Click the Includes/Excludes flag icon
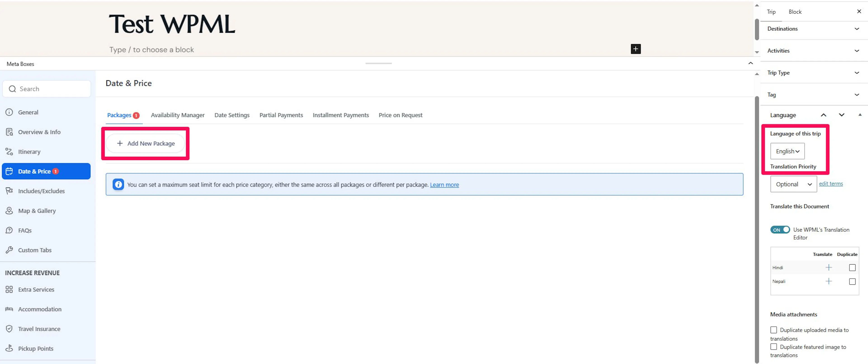The height and width of the screenshot is (364, 868). point(9,191)
